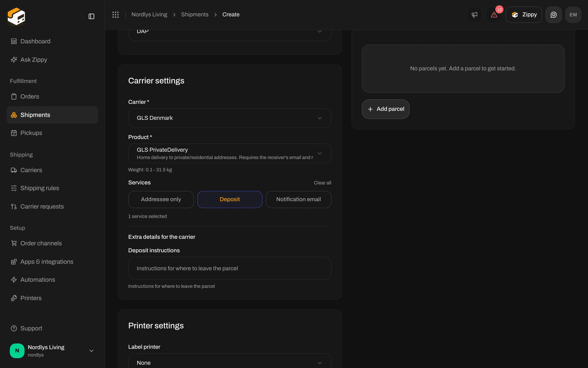Click the N workspace avatar in the sidebar

coord(17,351)
